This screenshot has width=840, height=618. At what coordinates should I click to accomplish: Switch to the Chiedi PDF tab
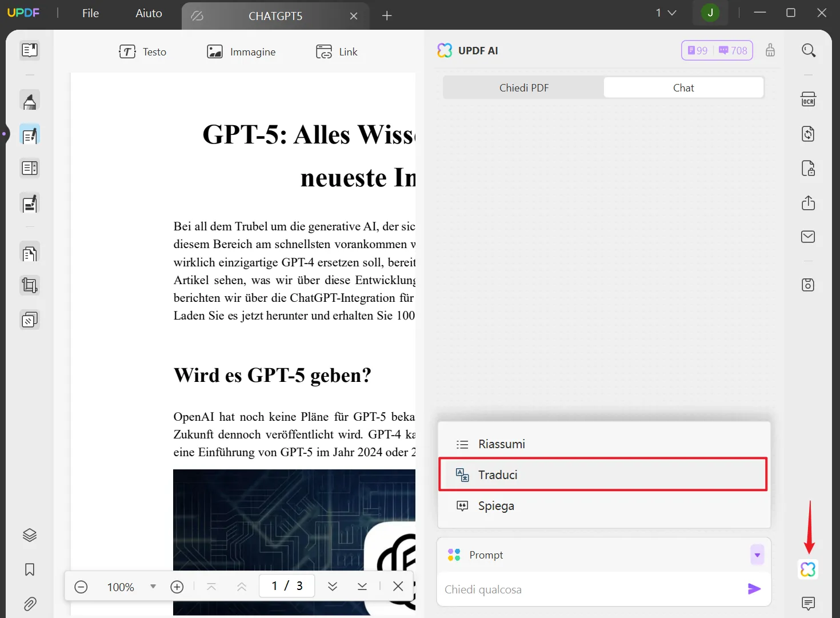[524, 87]
